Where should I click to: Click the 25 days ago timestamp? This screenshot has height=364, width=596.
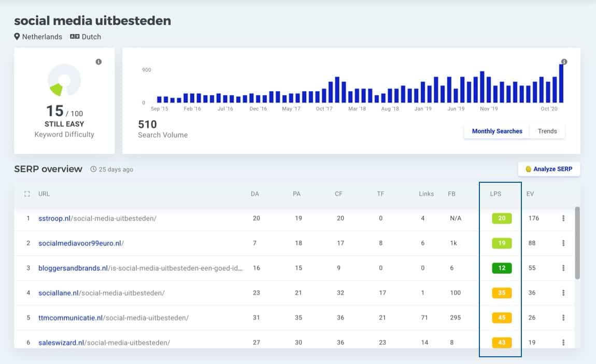click(116, 169)
